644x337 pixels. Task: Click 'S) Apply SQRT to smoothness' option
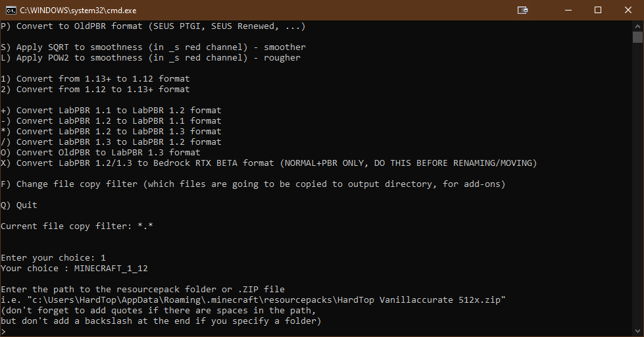tap(153, 47)
